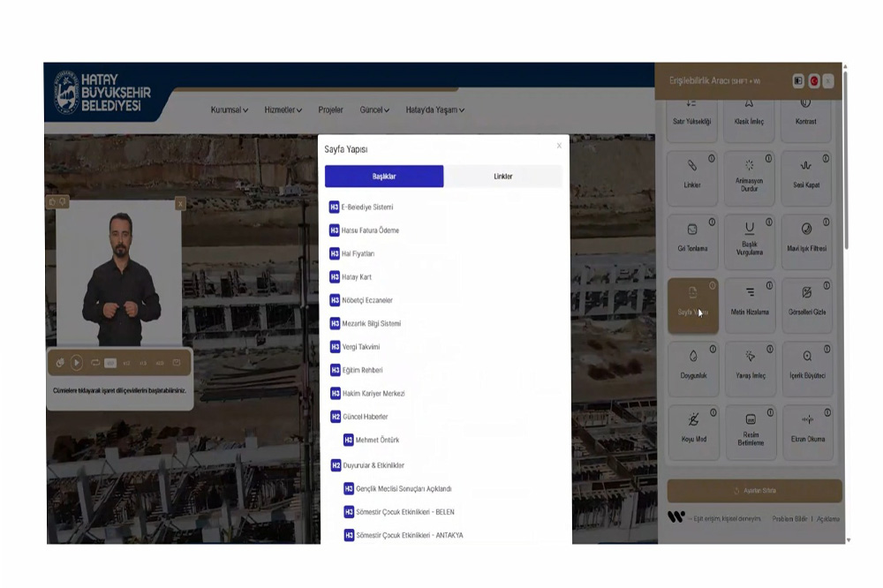The image size is (883, 588).
Task: Go to the Nöbetçi Eczaneler heading
Action: pyautogui.click(x=366, y=300)
